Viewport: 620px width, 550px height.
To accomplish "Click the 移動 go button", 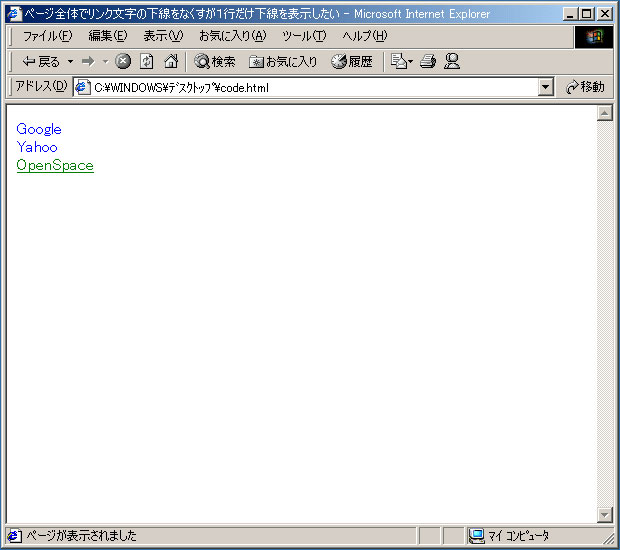I will click(585, 87).
